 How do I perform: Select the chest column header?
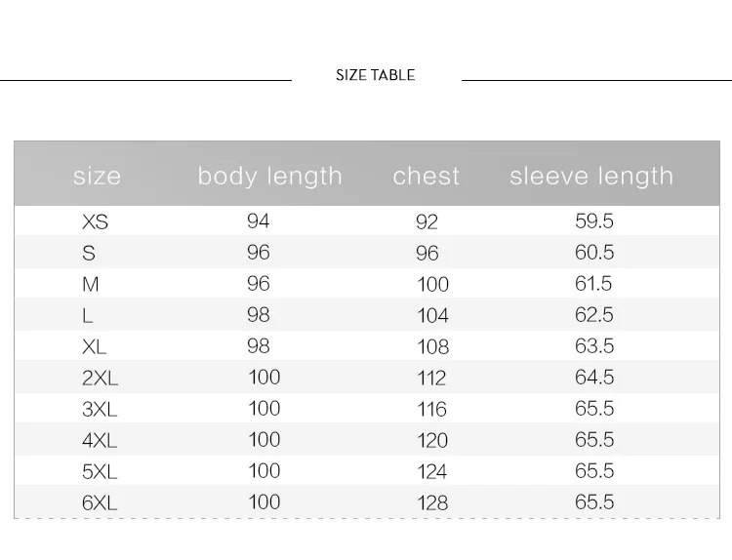click(427, 176)
